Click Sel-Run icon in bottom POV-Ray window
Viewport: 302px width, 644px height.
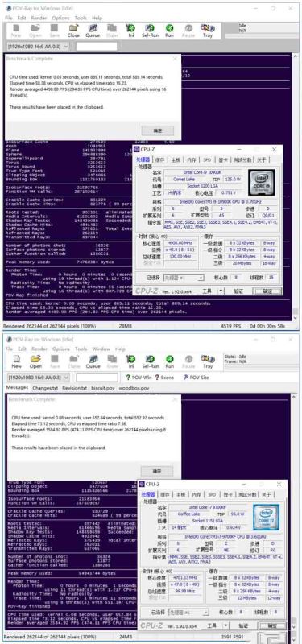151,361
